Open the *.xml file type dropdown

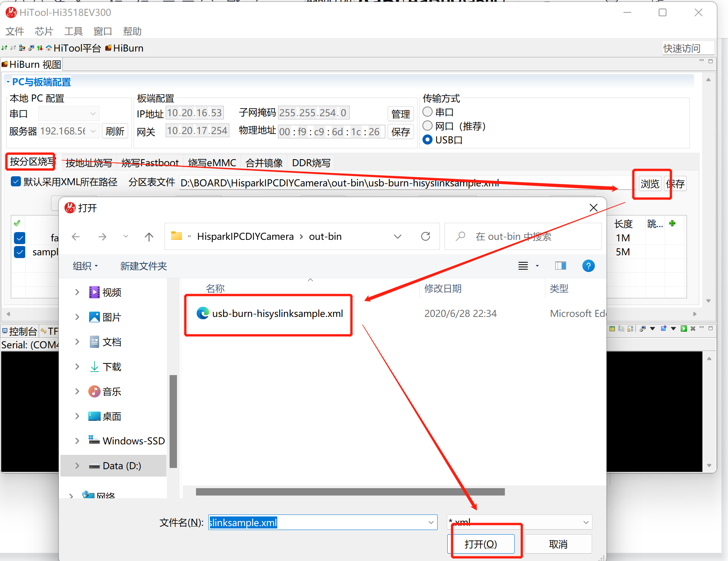(586, 522)
